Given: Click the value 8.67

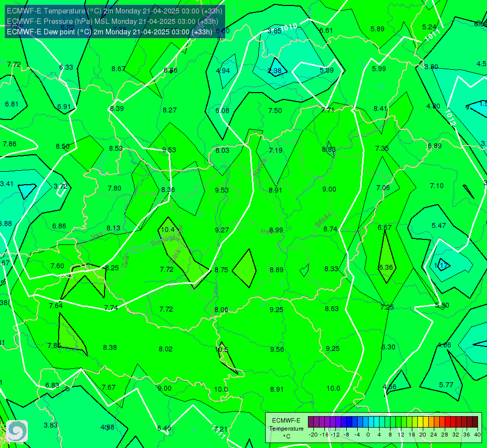Looking at the screenshot, I should tap(118, 69).
